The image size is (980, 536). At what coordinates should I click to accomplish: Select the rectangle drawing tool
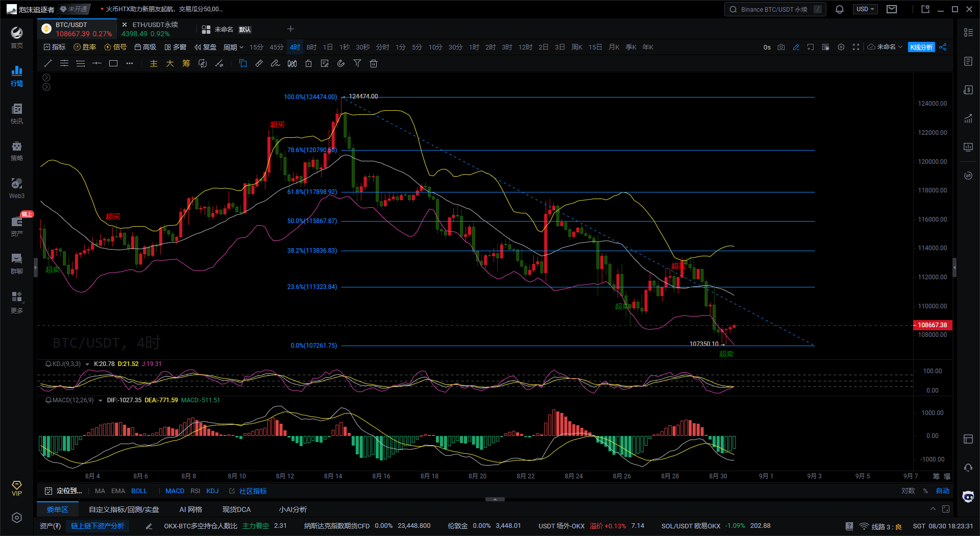113,63
